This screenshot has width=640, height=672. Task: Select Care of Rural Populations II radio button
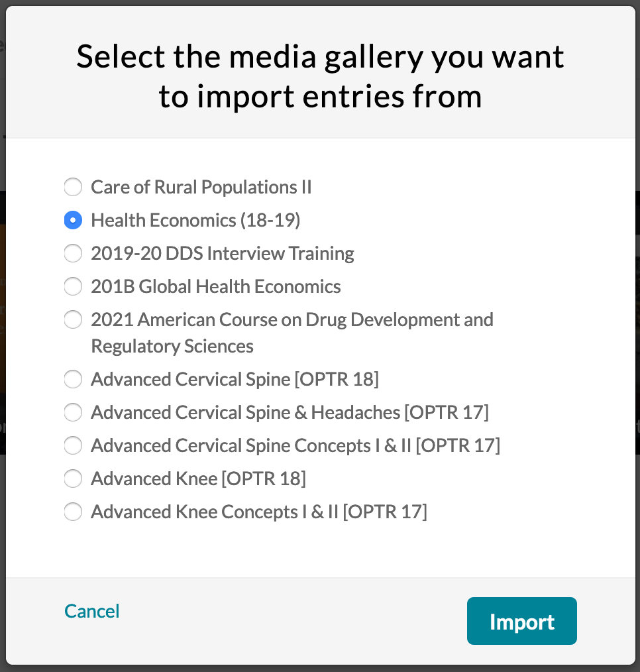coord(73,187)
